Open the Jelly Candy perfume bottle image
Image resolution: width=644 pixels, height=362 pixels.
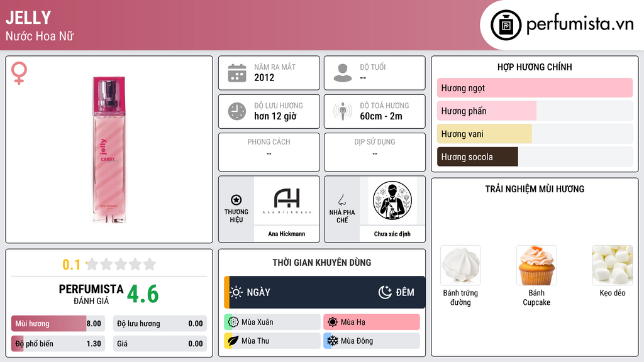109,150
